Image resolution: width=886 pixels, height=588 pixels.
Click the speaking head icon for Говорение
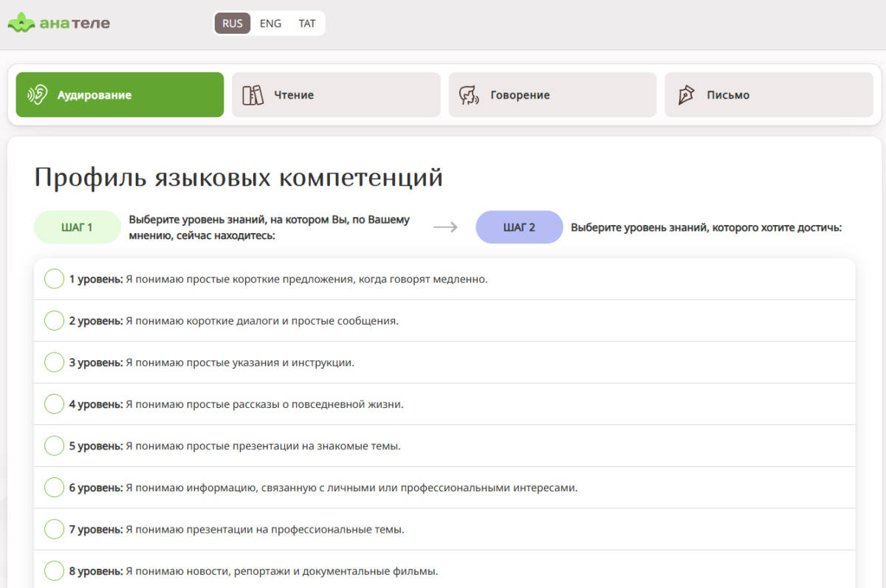pyautogui.click(x=469, y=94)
